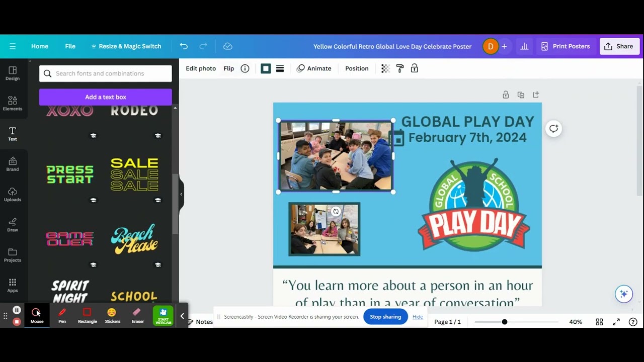Open the Home tab
This screenshot has width=644, height=362.
click(40, 46)
